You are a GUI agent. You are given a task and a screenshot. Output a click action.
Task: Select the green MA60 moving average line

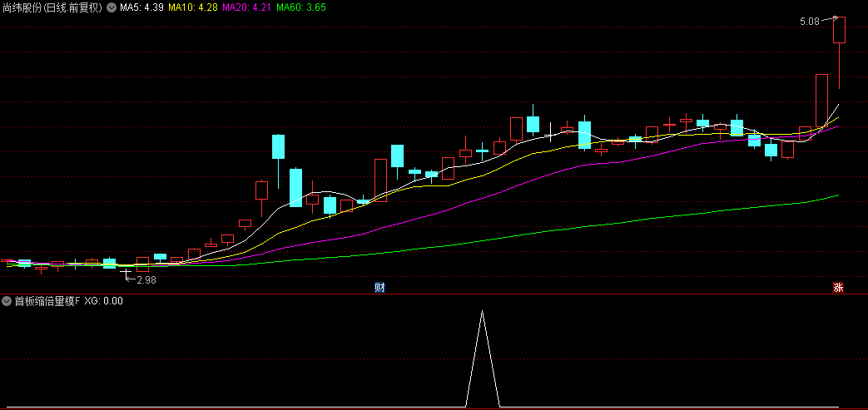tap(553, 229)
